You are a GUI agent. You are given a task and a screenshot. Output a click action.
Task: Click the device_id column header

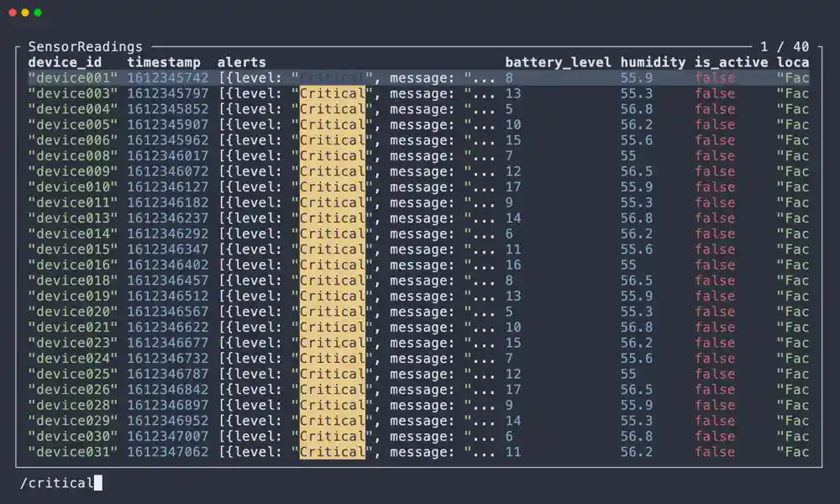point(65,62)
